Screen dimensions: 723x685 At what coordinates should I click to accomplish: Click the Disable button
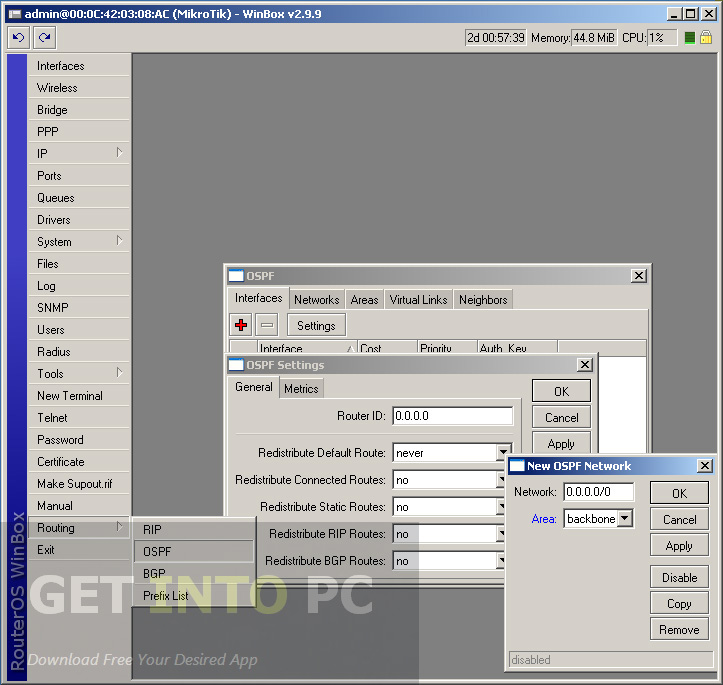click(679, 577)
